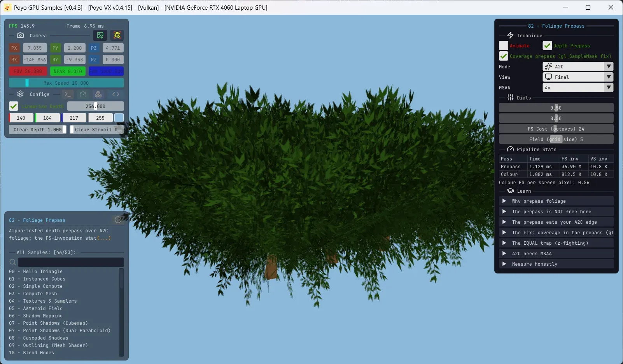Viewport: 623px width, 364px height.
Task: Toggle the Depth Prepass checkbox
Action: pos(547,45)
